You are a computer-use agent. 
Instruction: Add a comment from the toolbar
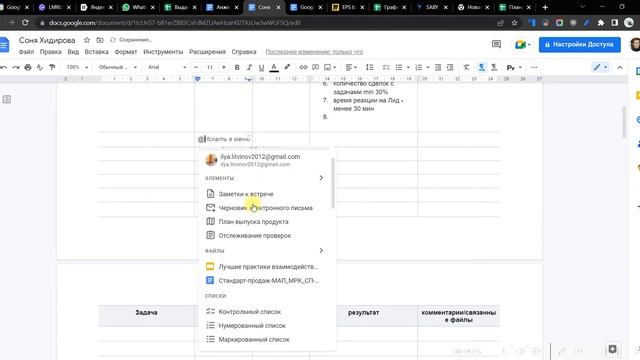tap(316, 67)
